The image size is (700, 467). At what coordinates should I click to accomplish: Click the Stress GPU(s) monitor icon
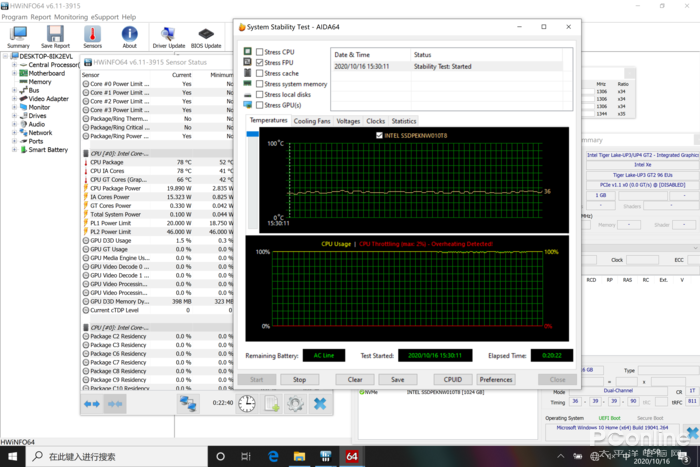[x=247, y=105]
